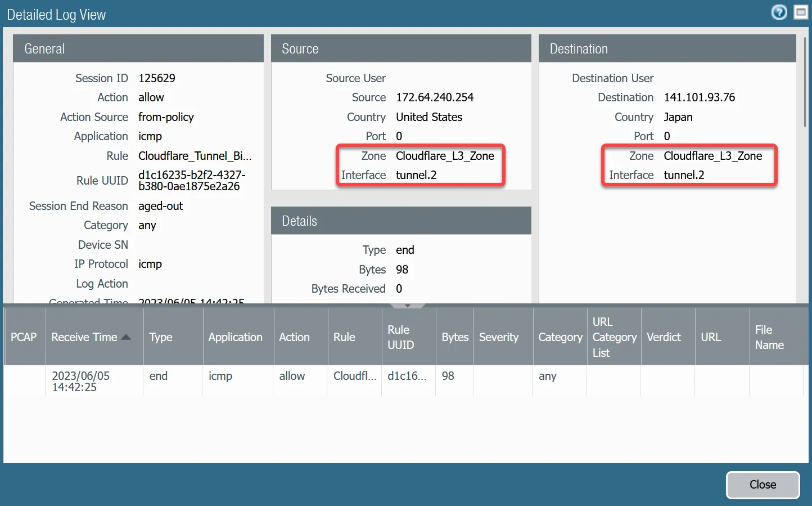Sort logs by the Severity column
Screen dimensions: 812x506
tap(499, 337)
